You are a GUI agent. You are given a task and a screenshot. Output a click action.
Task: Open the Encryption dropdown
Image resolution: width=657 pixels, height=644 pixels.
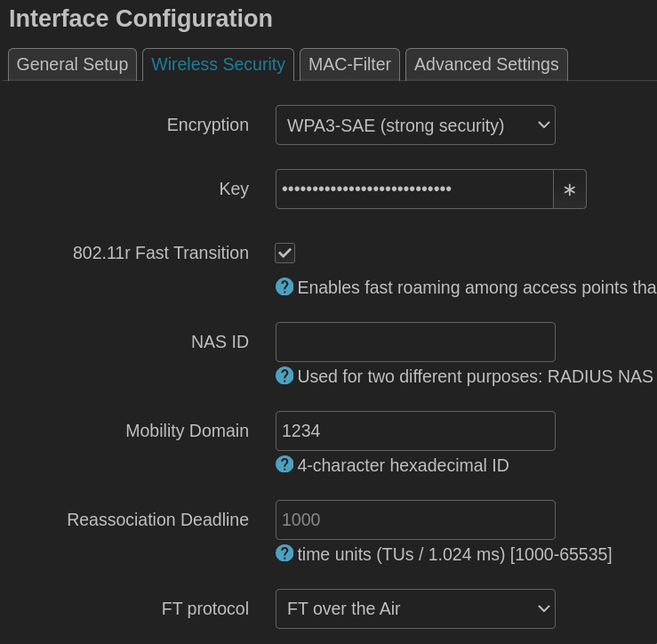(415, 125)
